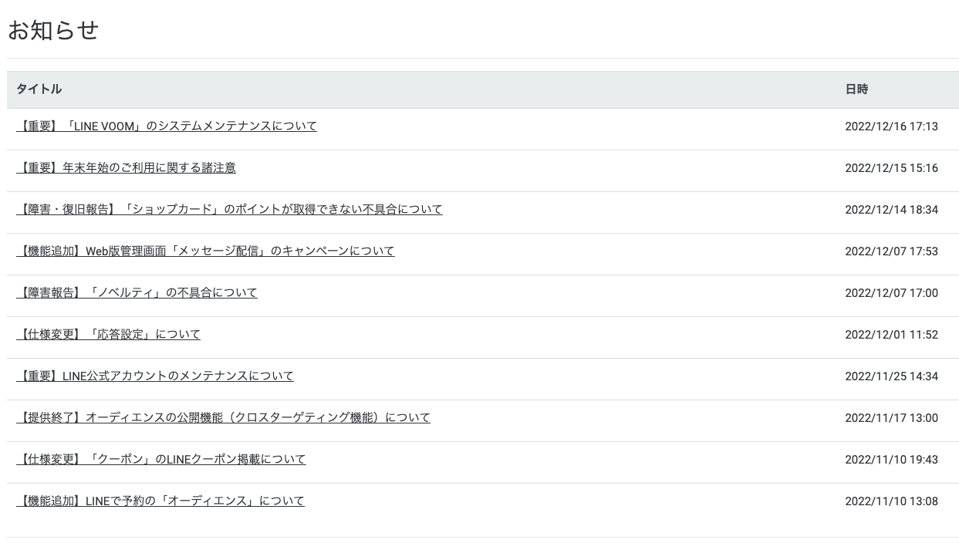
Task: Click the 2022/12/16 17:13 timestamp
Action: 891,127
